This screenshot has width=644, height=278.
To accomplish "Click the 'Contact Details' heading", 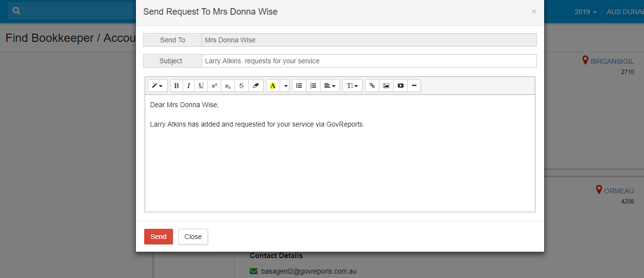I will coord(276,256).
